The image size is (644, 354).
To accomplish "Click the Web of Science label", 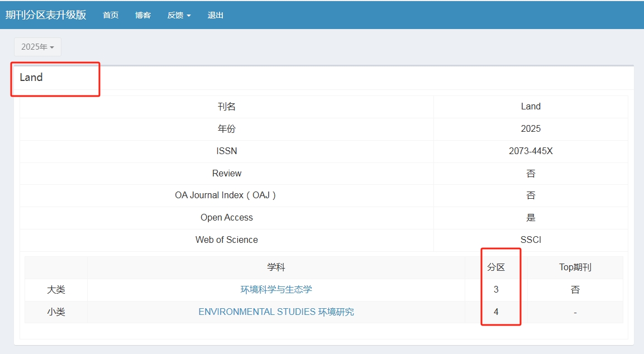I will (x=227, y=240).
